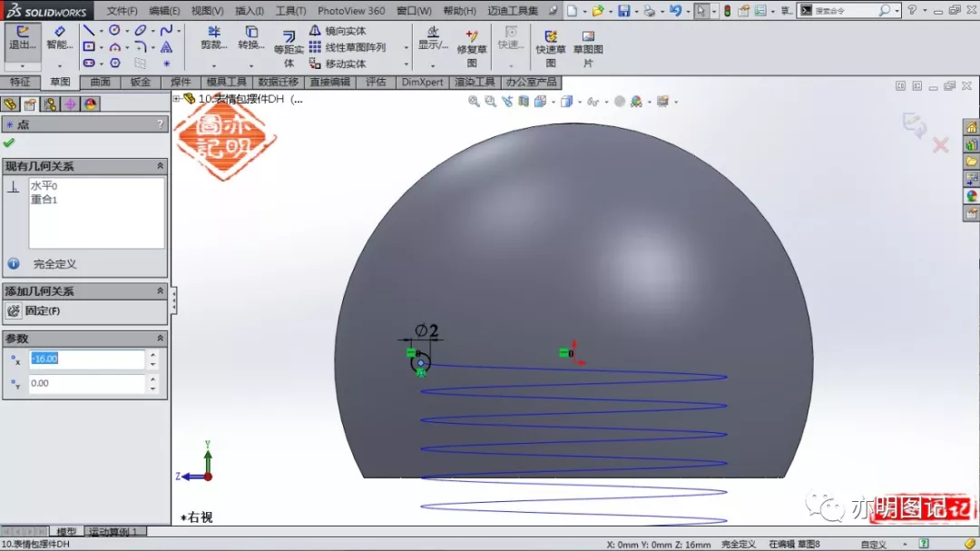This screenshot has width=980, height=551.
Task: Open the FeatureManager design tree tab
Action: click(x=10, y=103)
